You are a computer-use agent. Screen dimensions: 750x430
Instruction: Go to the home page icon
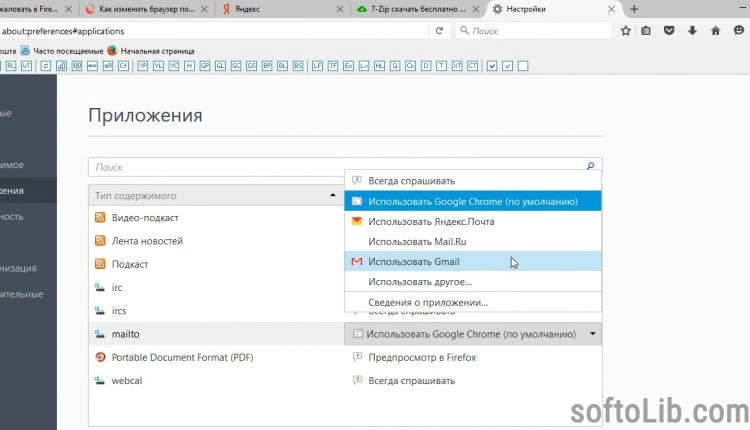point(714,31)
